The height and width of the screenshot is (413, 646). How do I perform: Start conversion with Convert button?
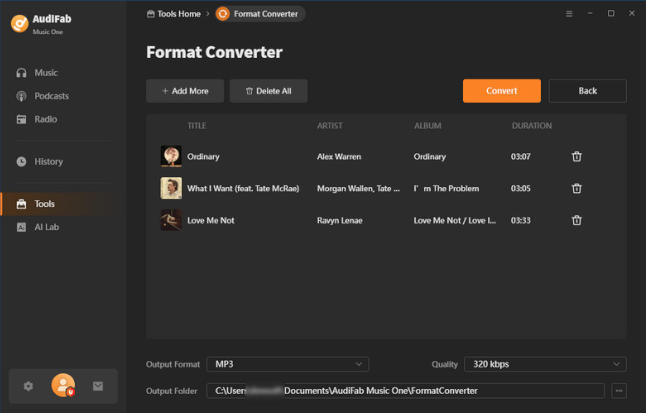click(x=502, y=91)
